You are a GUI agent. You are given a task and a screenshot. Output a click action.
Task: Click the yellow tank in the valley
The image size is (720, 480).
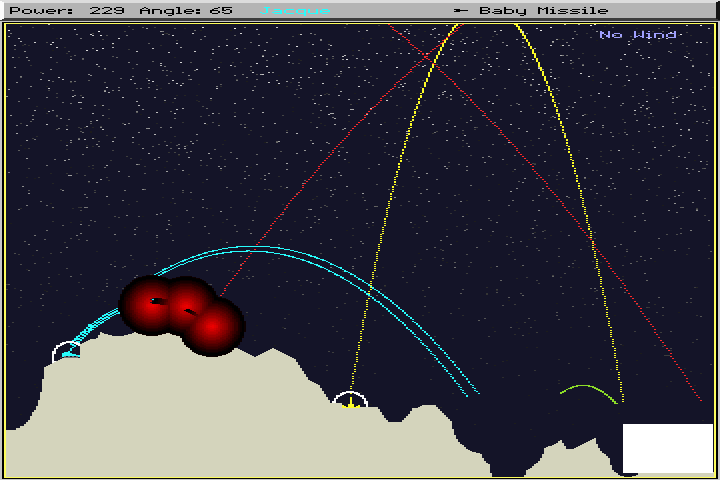[x=350, y=403]
